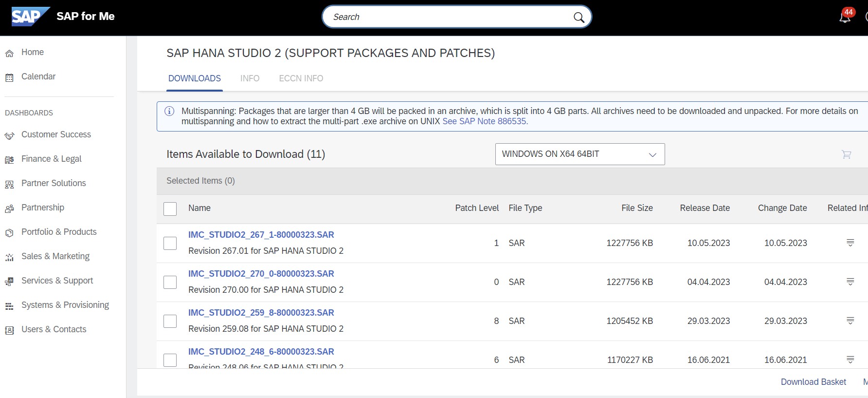Check the IMC_STUDIO2_248_6 row checkbox

click(170, 360)
